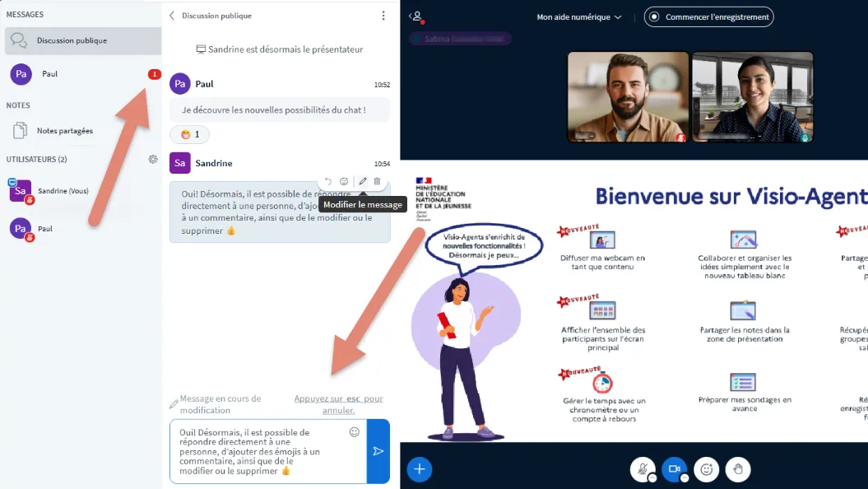868x489 pixels.
Task: Click Appuyez sur esc pour annuler link
Action: 338,404
